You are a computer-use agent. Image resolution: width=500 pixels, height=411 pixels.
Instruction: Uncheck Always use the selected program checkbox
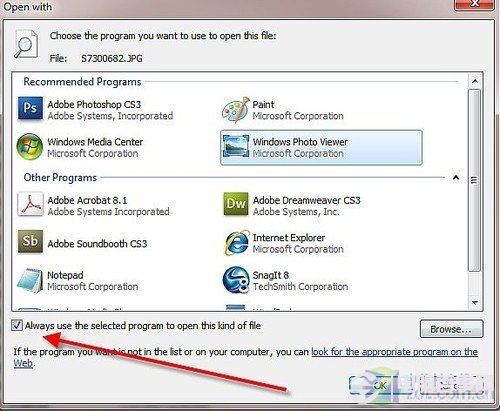[17, 325]
